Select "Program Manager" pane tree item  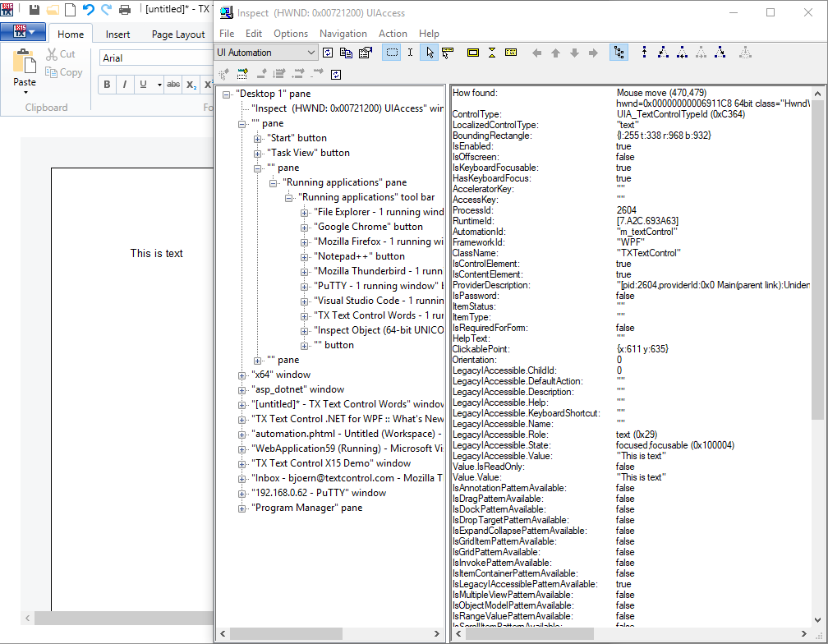[306, 508]
